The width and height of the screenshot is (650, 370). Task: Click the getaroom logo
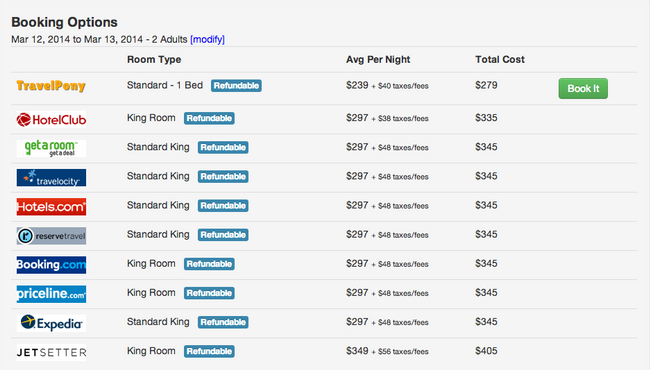(x=51, y=148)
